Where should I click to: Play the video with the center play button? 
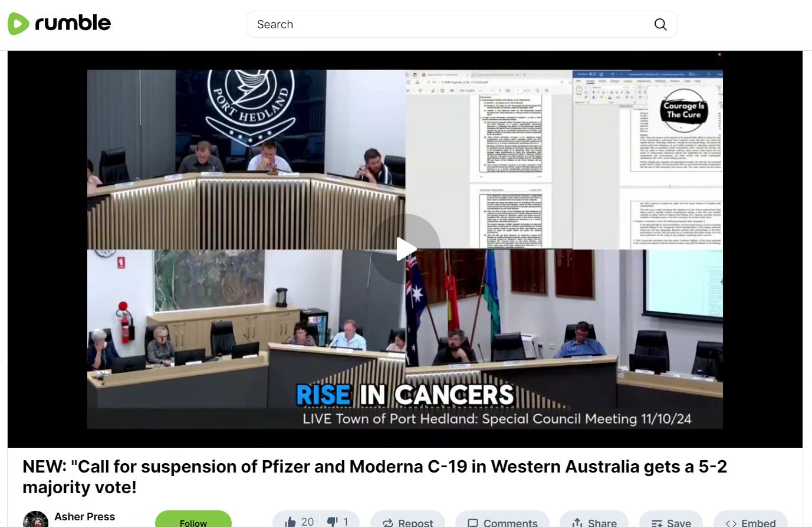tap(405, 249)
